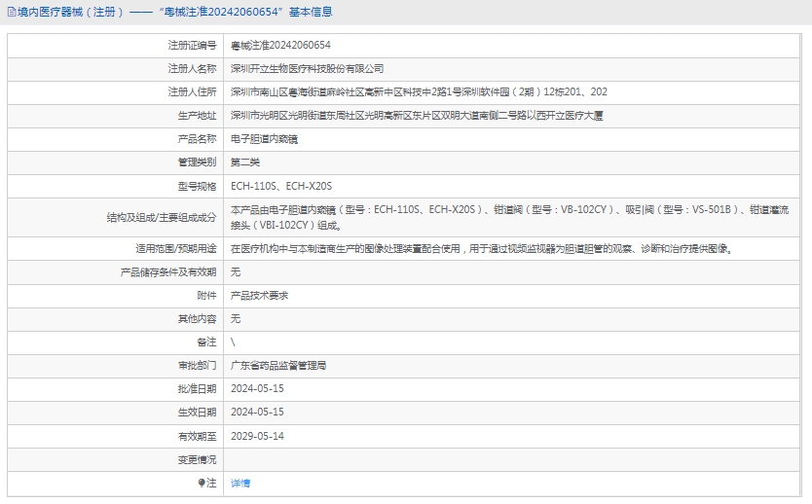The image size is (812, 504).
Task: Click the 注册人住所 address value
Action: 419,92
